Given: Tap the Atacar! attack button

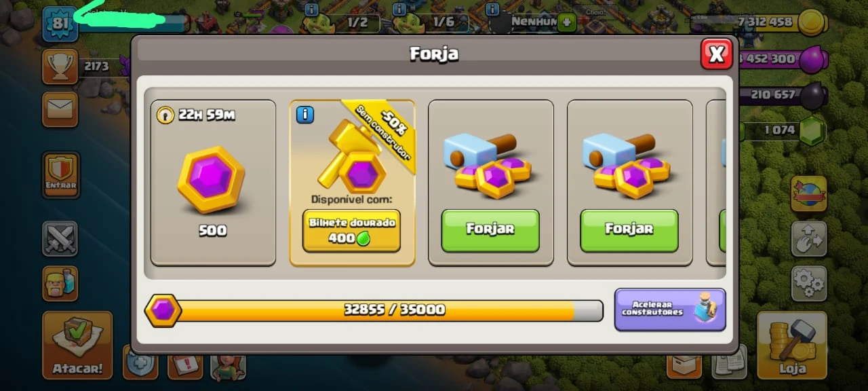Looking at the screenshot, I should click(x=77, y=345).
